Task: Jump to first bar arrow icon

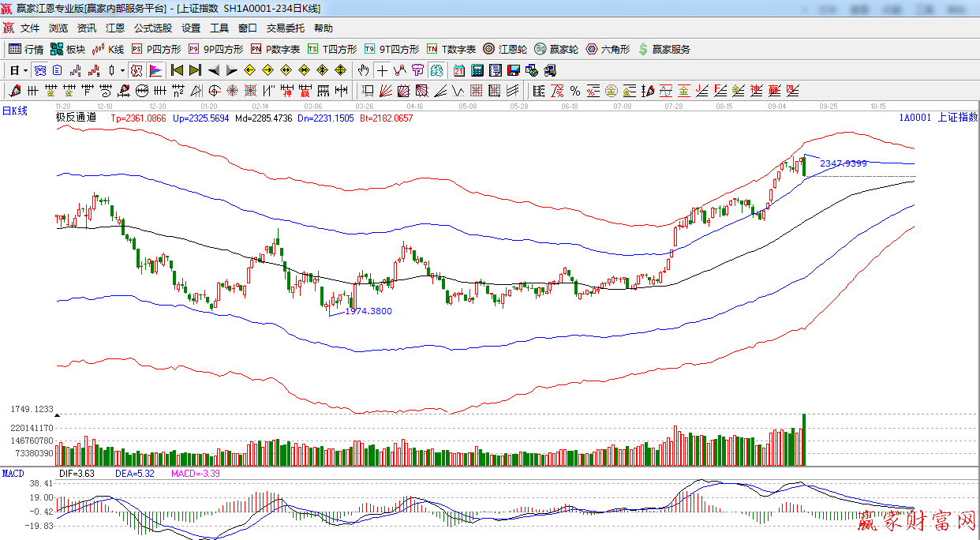Action: pyautogui.click(x=178, y=70)
